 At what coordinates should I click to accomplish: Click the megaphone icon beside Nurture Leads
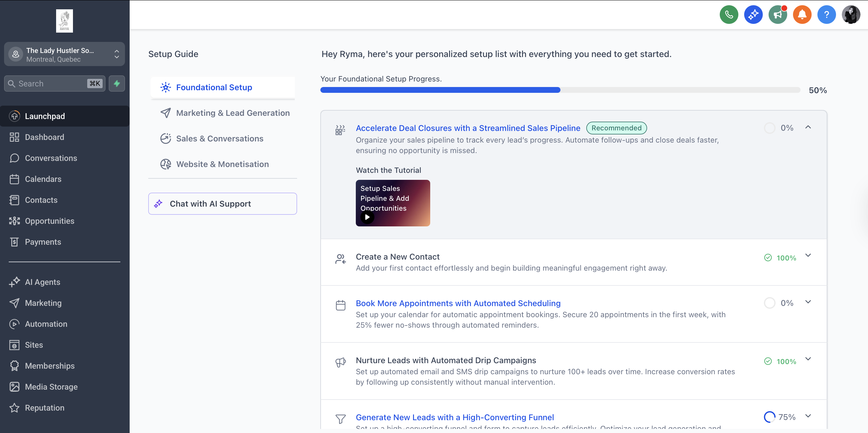click(341, 362)
